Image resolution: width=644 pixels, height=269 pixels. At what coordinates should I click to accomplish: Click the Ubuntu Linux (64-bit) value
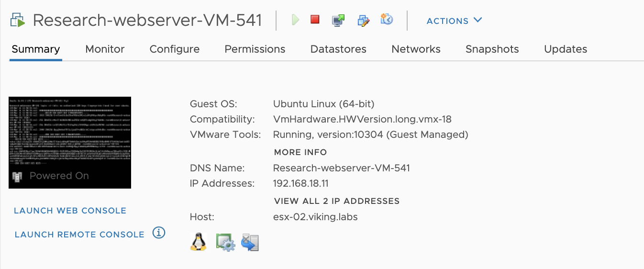[323, 104]
